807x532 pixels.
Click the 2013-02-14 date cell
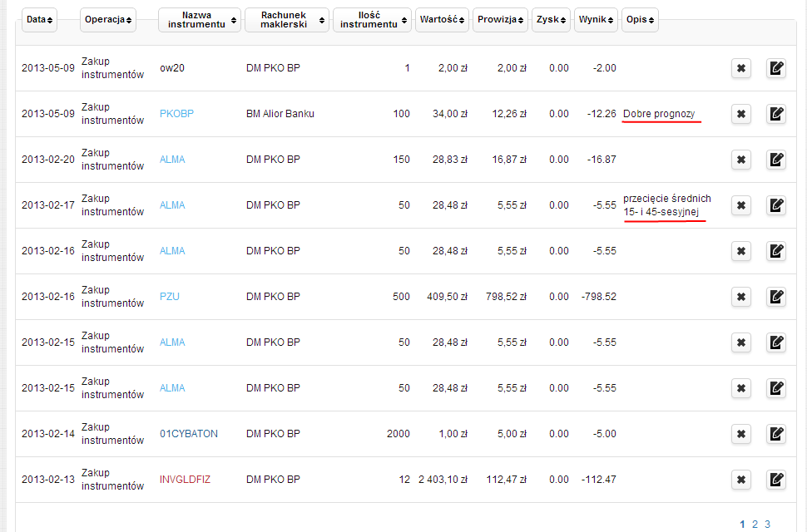(48, 434)
